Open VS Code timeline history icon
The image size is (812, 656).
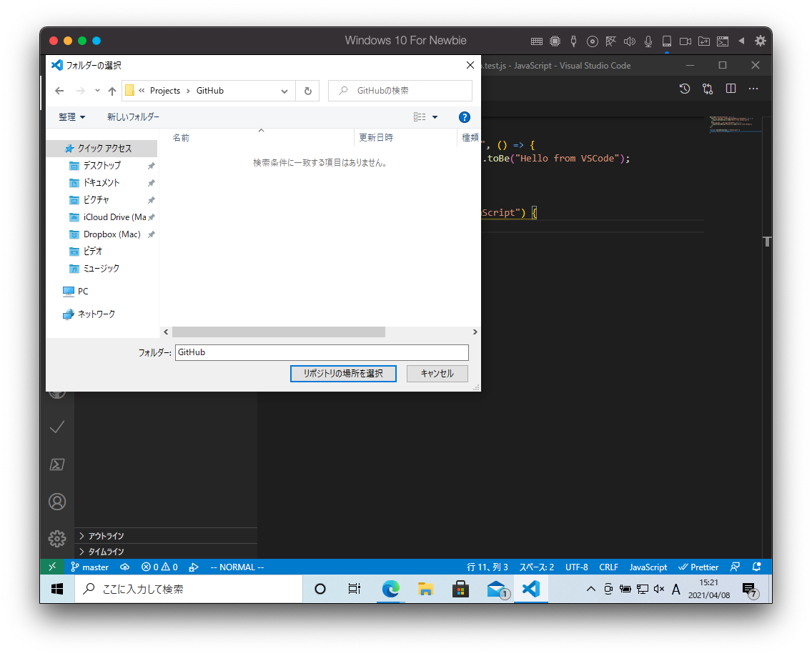pyautogui.click(x=685, y=89)
